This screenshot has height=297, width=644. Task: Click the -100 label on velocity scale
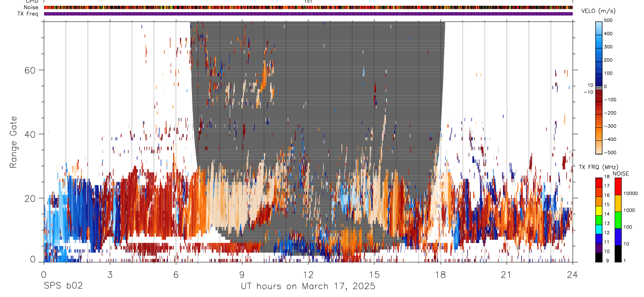point(611,100)
